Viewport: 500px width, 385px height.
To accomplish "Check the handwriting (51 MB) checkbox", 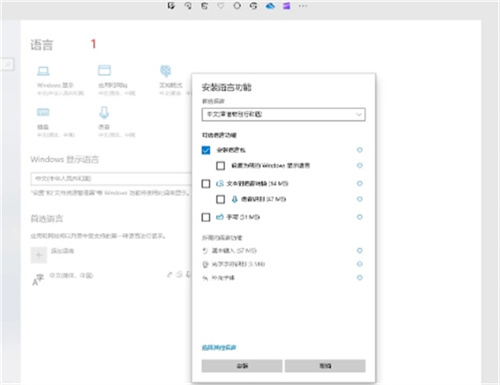I will tap(206, 217).
